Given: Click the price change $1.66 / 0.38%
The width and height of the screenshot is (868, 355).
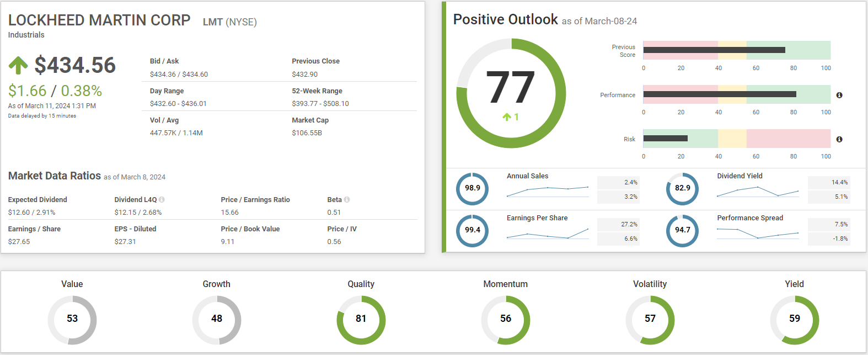Looking at the screenshot, I should click(x=55, y=91).
